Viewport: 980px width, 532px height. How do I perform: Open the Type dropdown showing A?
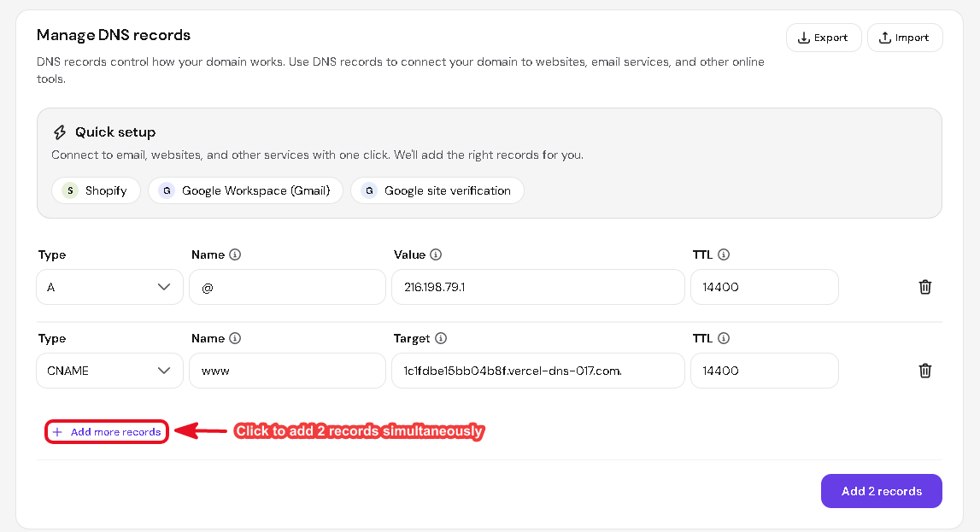tap(109, 287)
